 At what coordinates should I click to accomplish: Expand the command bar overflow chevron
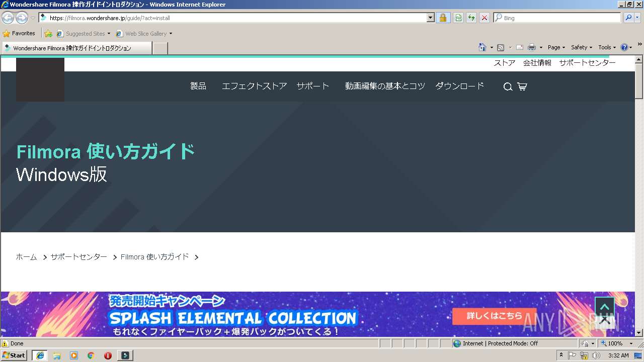(639, 45)
